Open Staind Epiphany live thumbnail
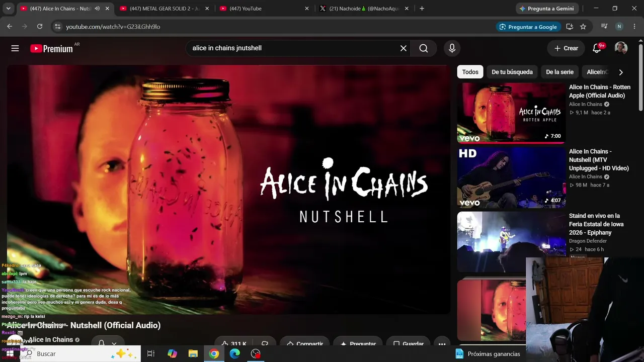Image resolution: width=644 pixels, height=362 pixels. point(511,241)
